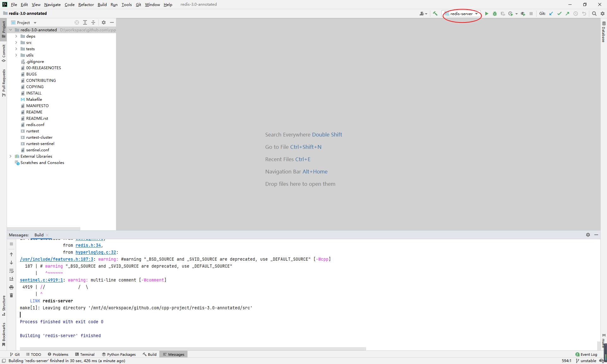Open features.h:187:3 warning link
The image size is (607, 364).
57,259
